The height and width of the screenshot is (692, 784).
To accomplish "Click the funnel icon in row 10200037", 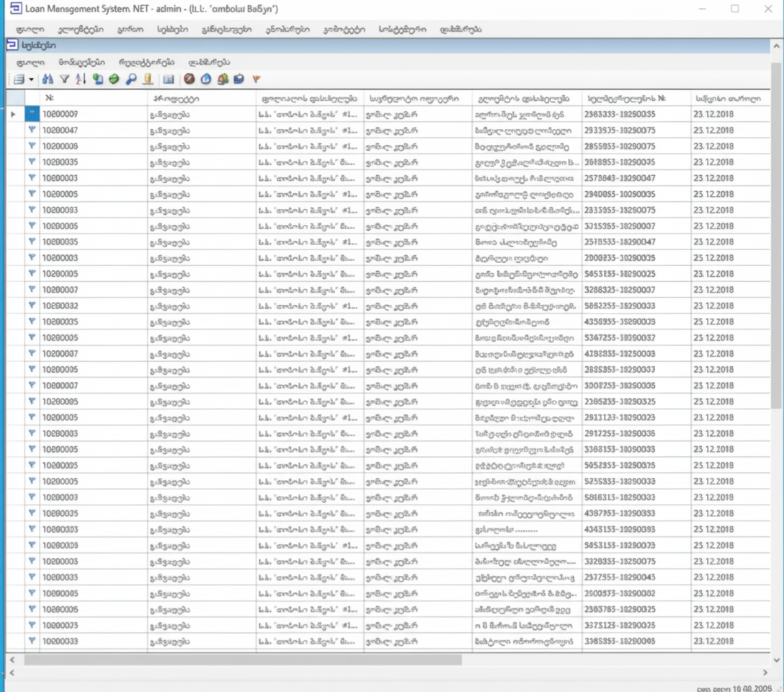I will 32,353.
